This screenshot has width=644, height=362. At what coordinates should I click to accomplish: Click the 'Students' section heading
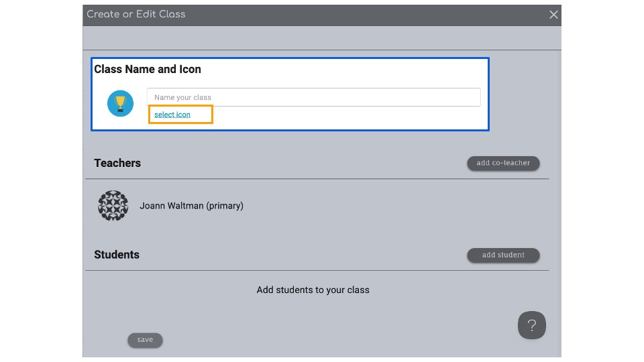[x=117, y=255]
